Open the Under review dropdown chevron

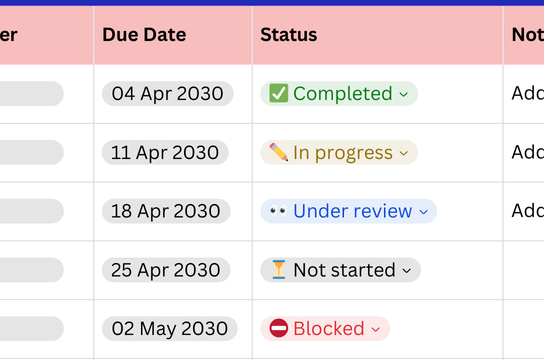[424, 212]
